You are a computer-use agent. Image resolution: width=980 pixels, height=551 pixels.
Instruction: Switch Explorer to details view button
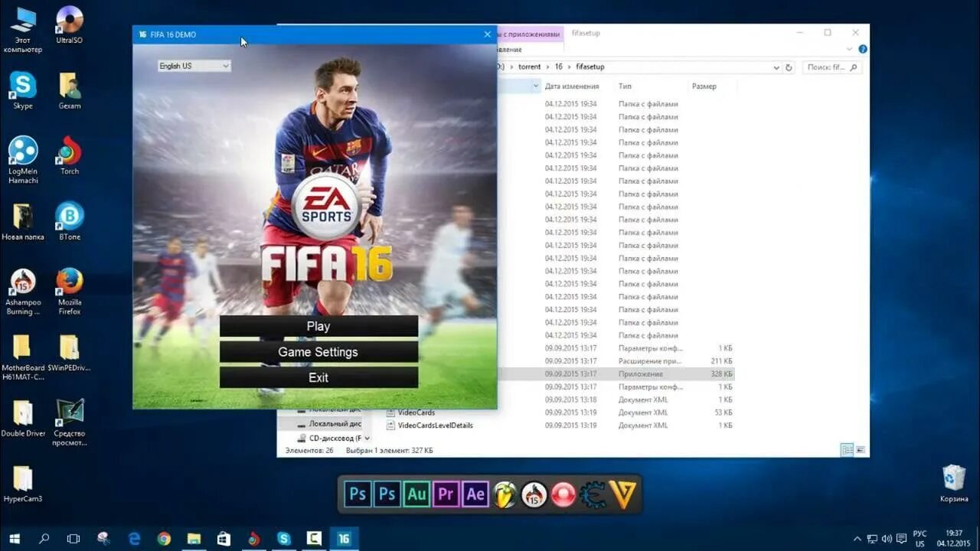tap(848, 450)
